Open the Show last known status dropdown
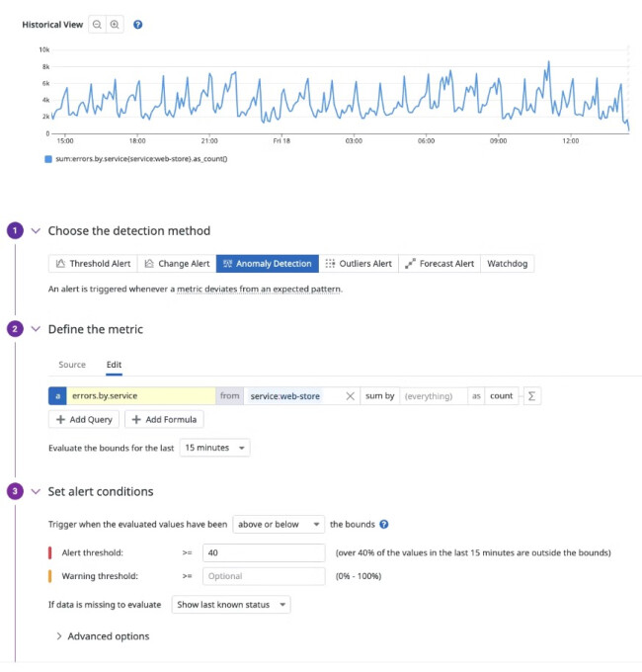 coord(231,604)
